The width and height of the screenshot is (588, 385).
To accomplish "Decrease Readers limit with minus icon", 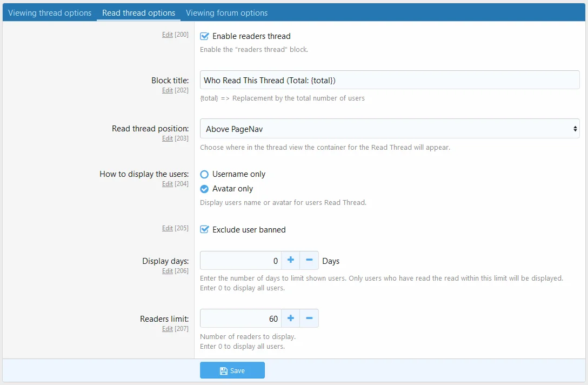I will point(309,318).
